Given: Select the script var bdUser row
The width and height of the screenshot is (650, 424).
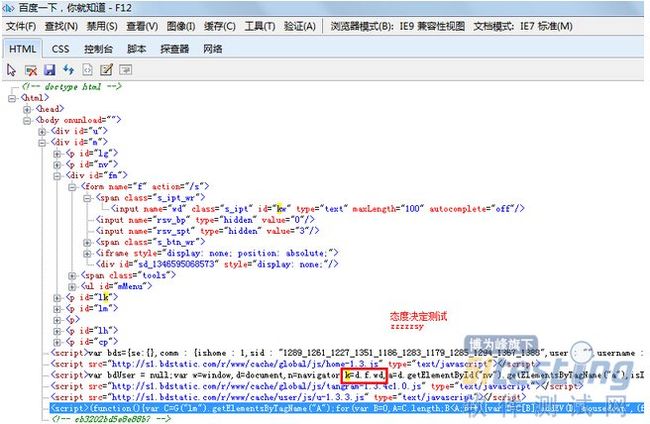Looking at the screenshot, I should click(347, 376).
